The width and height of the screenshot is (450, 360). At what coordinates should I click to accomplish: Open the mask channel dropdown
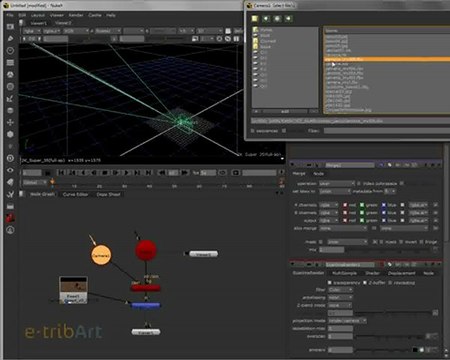pyautogui.click(x=347, y=242)
